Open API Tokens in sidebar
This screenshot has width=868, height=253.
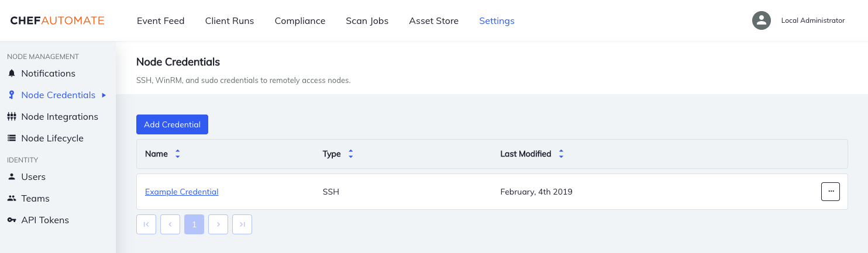[x=45, y=220]
